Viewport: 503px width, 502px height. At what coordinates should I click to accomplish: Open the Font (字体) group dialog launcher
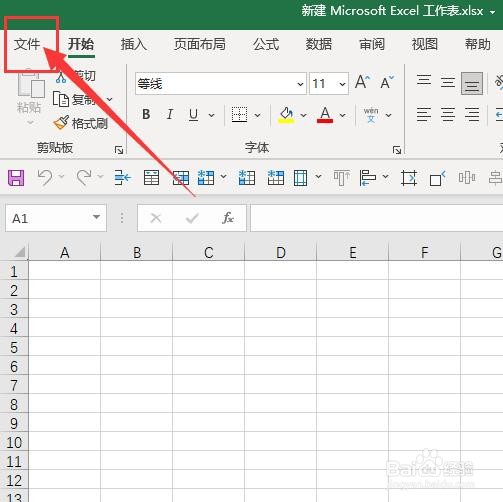397,150
